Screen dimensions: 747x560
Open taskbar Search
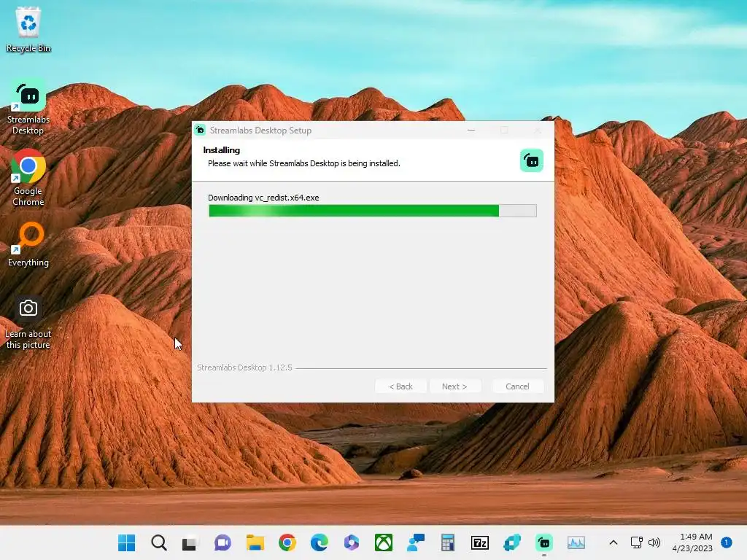[158, 542]
